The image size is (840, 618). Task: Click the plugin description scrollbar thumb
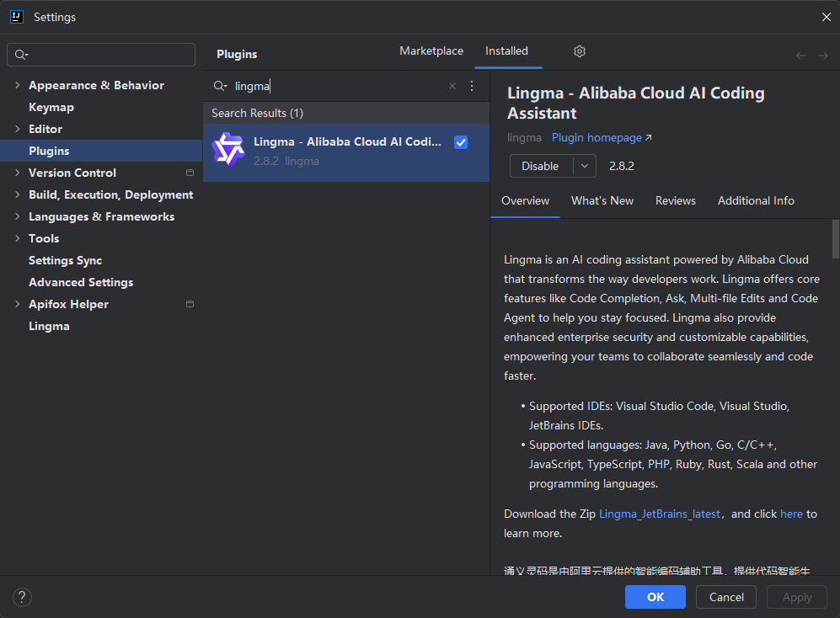point(836,239)
